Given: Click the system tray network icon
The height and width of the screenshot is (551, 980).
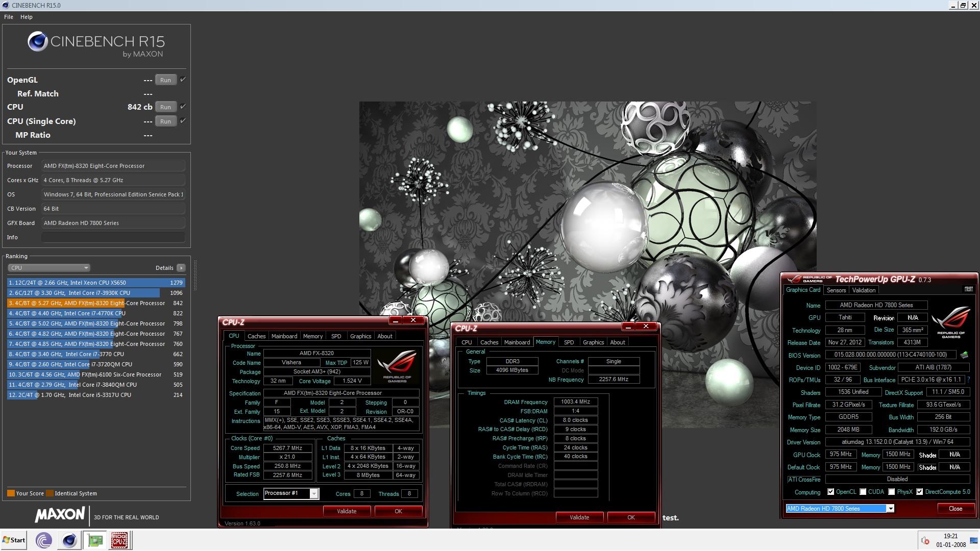Looking at the screenshot, I should 973,540.
